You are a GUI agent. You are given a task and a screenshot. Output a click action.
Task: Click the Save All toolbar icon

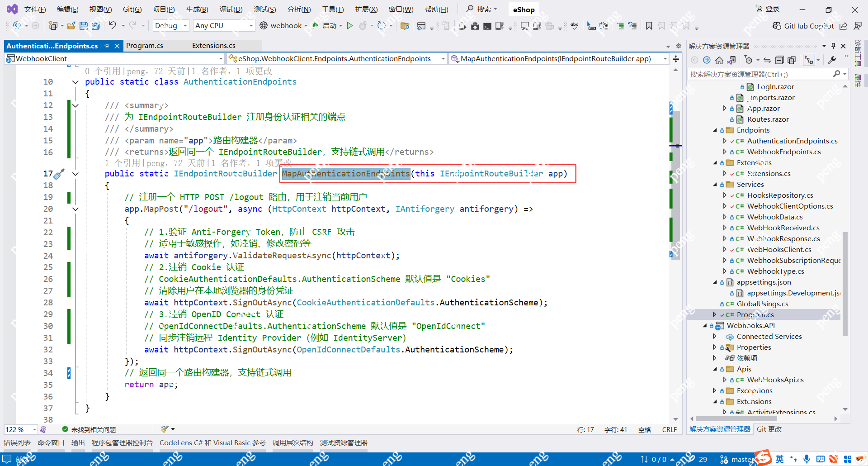click(x=96, y=26)
